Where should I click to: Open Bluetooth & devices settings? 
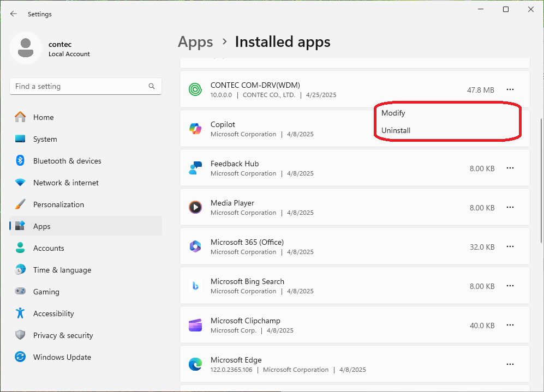86,161
